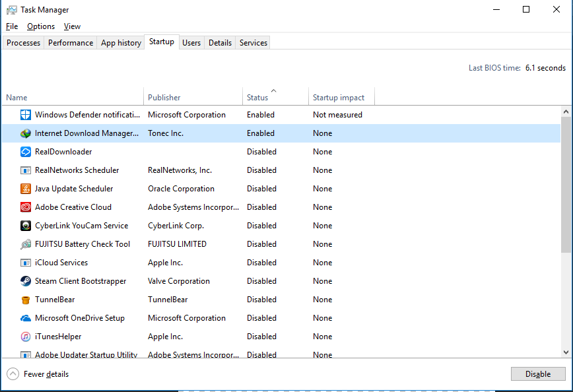Sort by the Name column header
The image size is (573, 392).
tap(73, 97)
